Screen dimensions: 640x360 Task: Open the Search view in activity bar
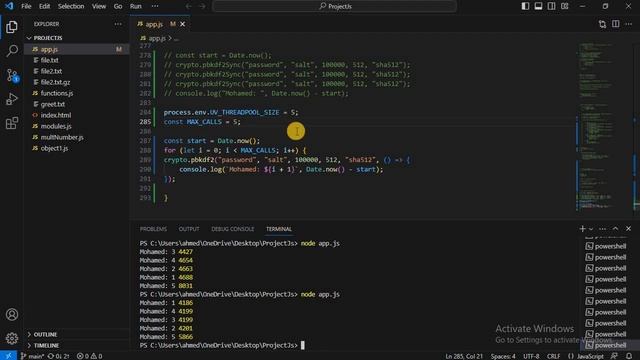tap(12, 51)
